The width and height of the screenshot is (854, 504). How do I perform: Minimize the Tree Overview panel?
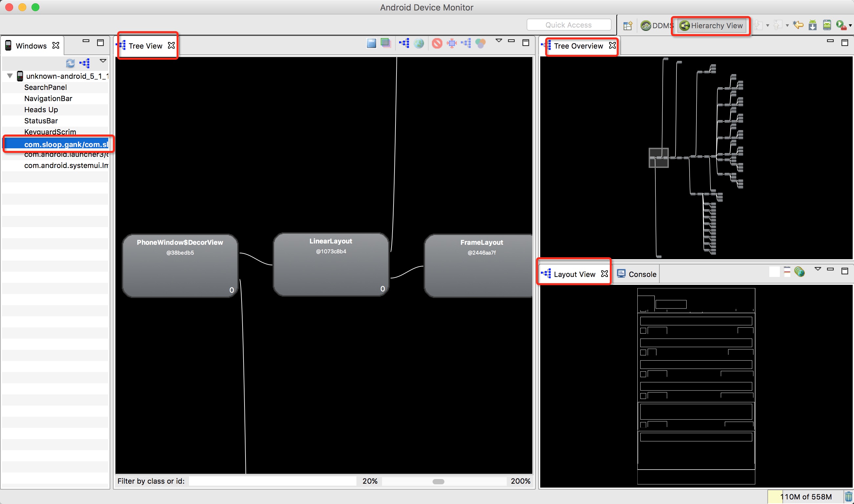pos(831,41)
